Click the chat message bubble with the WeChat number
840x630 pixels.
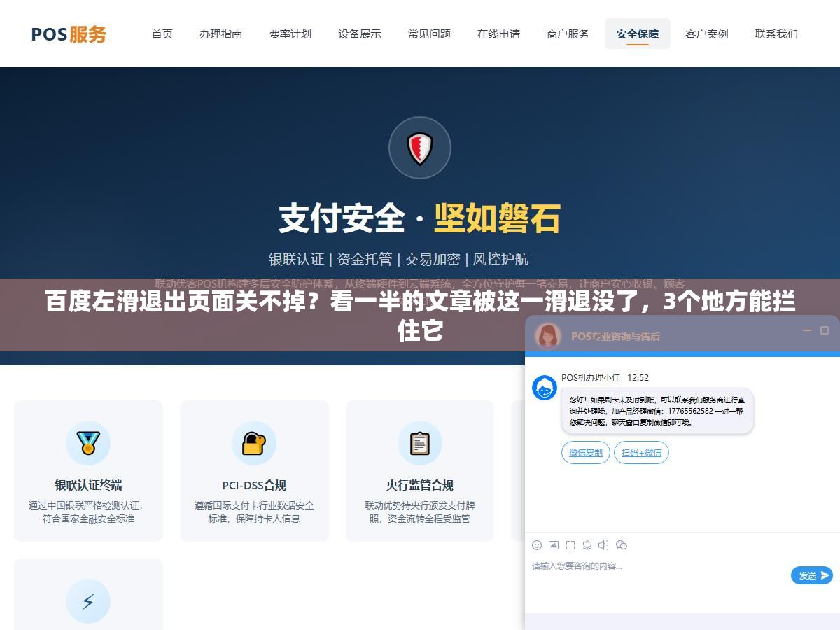657,411
